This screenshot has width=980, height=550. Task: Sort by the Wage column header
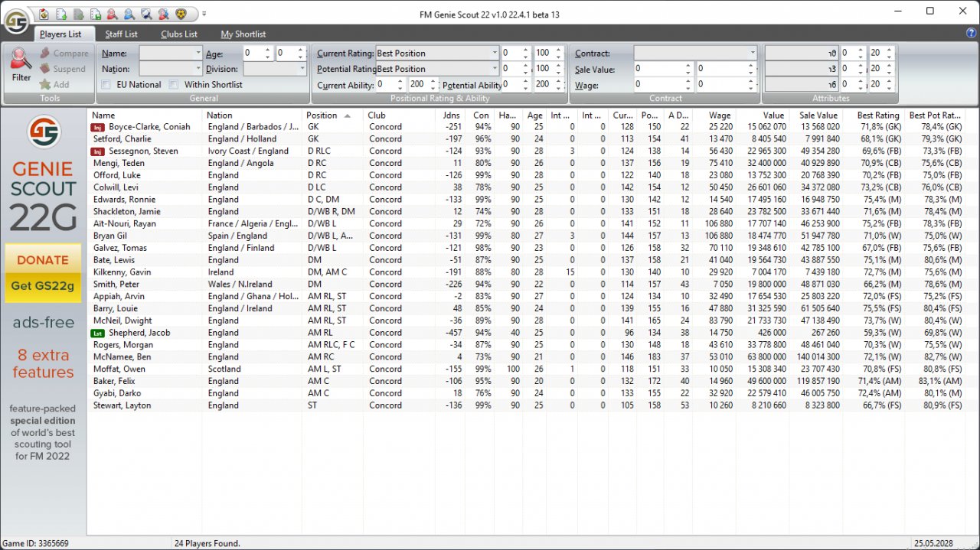point(714,116)
